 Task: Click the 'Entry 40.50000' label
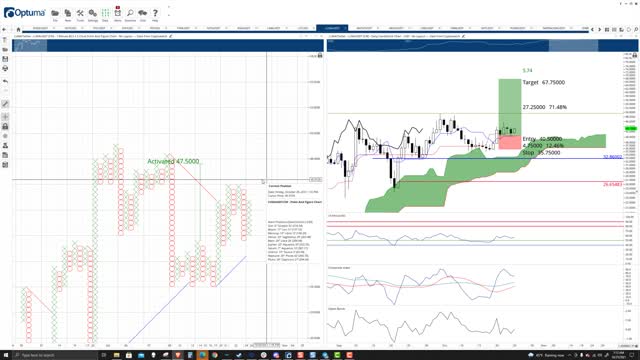coord(542,139)
